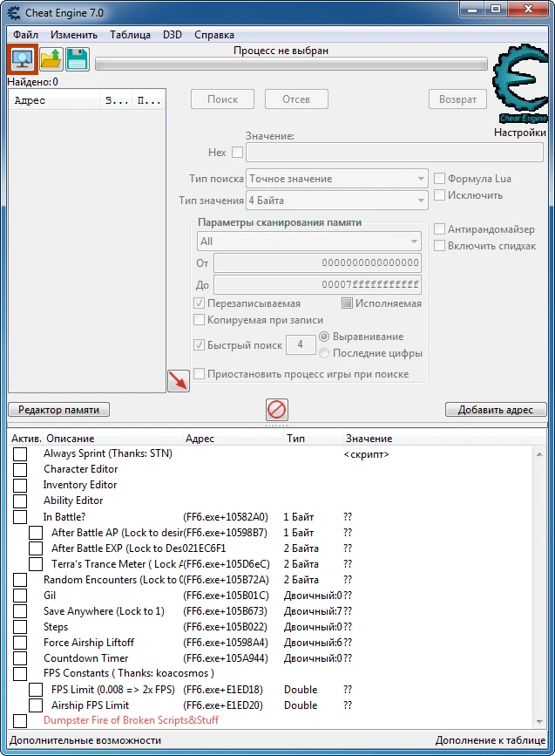Click the fast scan alignment field 4
The height and width of the screenshot is (756, 555).
[301, 344]
